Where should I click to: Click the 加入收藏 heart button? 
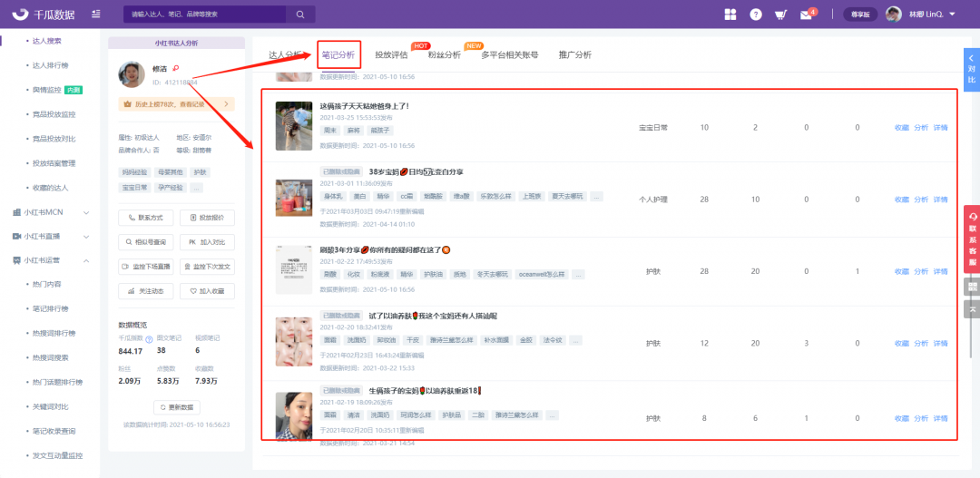click(207, 291)
